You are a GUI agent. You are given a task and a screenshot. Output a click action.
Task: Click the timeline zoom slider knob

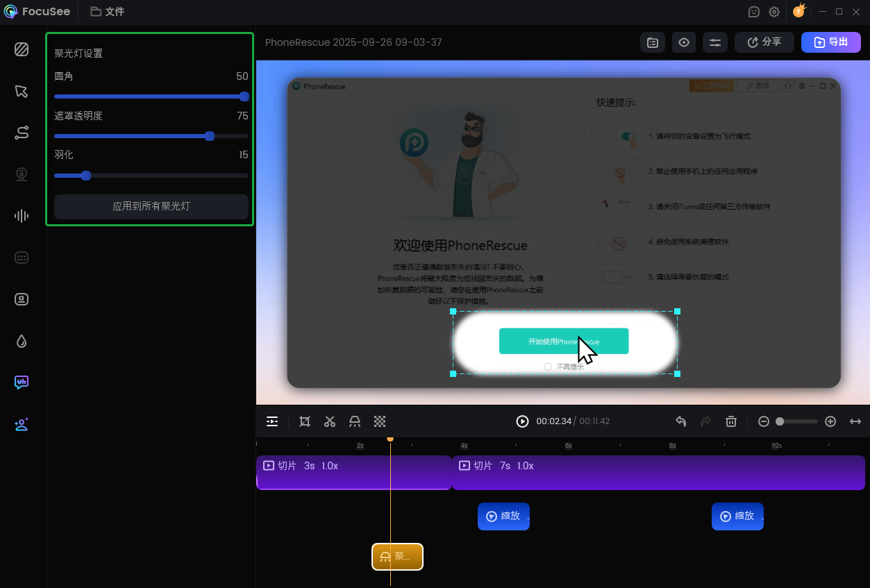click(780, 421)
